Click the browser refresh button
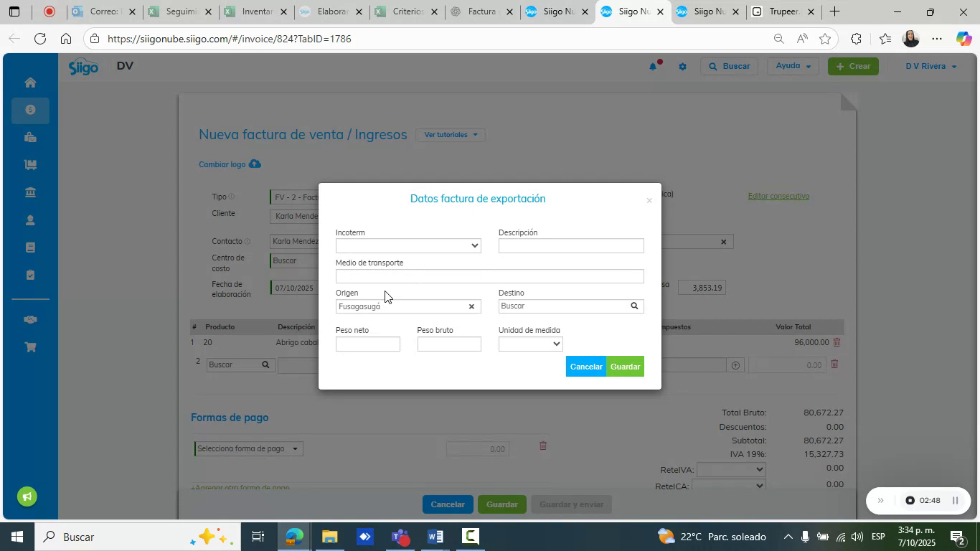 pos(40,39)
